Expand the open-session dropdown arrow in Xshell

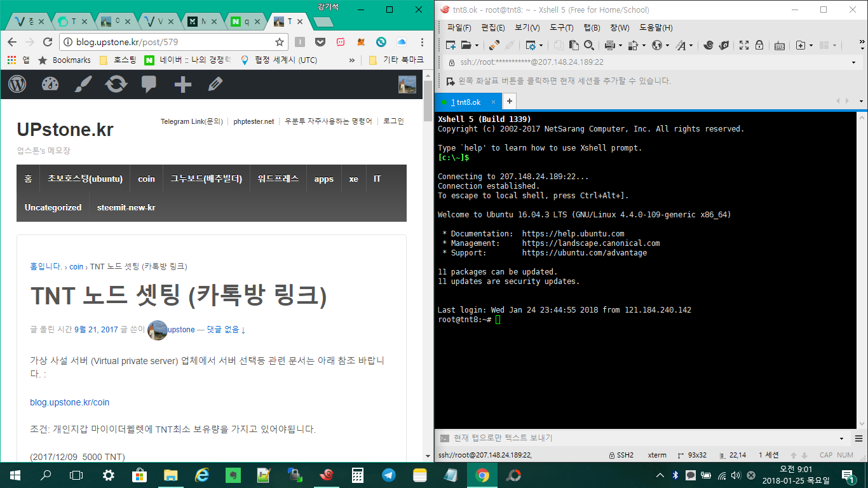(476, 46)
